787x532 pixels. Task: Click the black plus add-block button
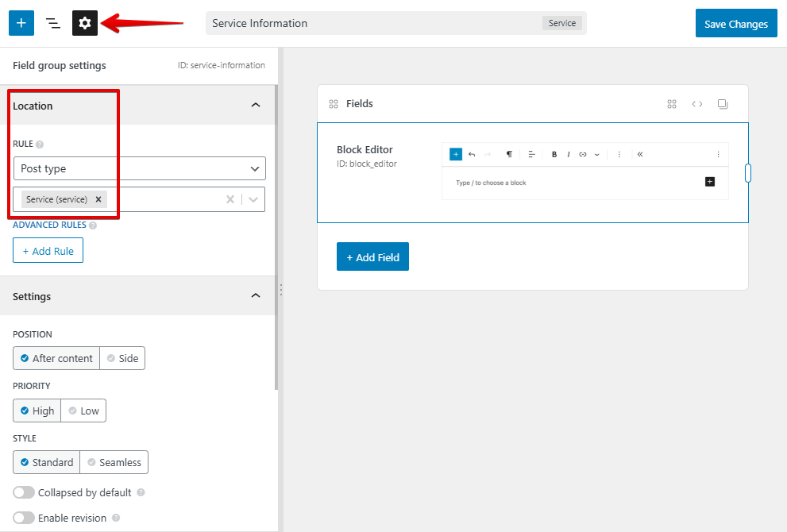[710, 182]
